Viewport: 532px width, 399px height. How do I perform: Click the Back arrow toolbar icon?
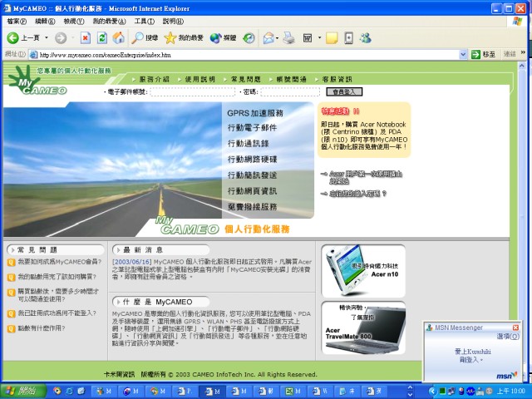pos(13,37)
